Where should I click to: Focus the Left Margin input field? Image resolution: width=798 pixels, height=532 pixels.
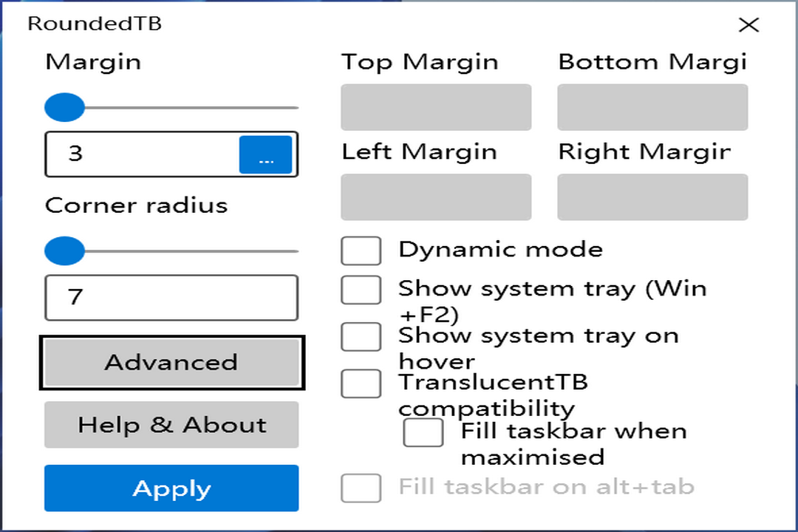coord(435,197)
